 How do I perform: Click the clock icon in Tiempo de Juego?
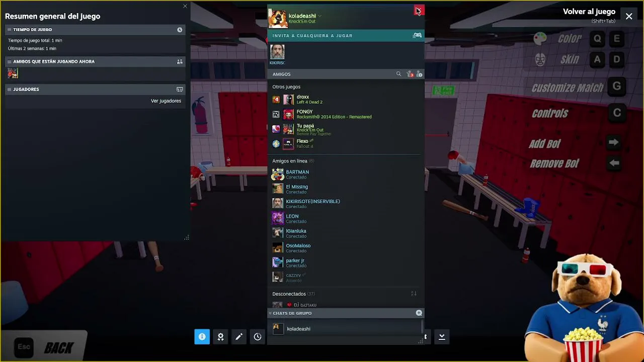click(x=180, y=30)
